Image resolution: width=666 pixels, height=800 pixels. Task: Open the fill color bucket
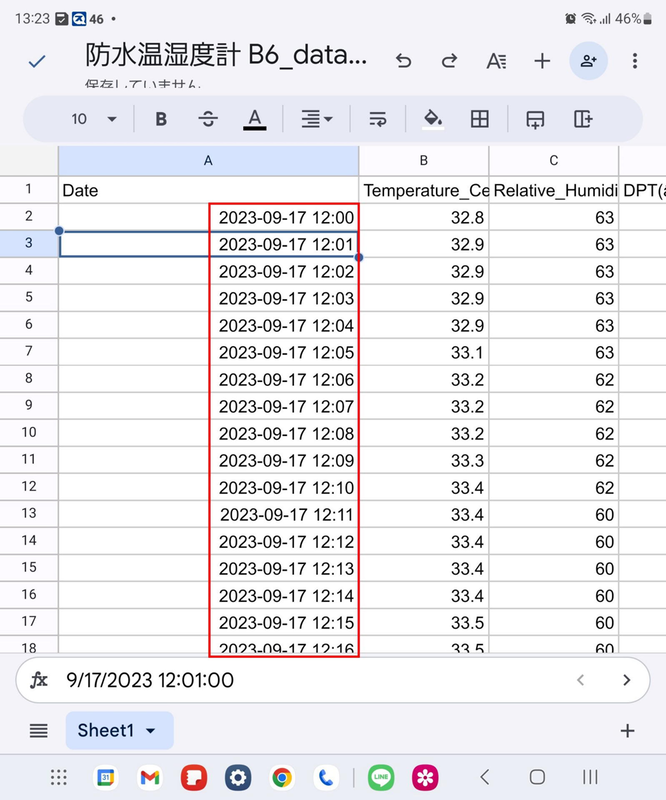pyautogui.click(x=433, y=119)
